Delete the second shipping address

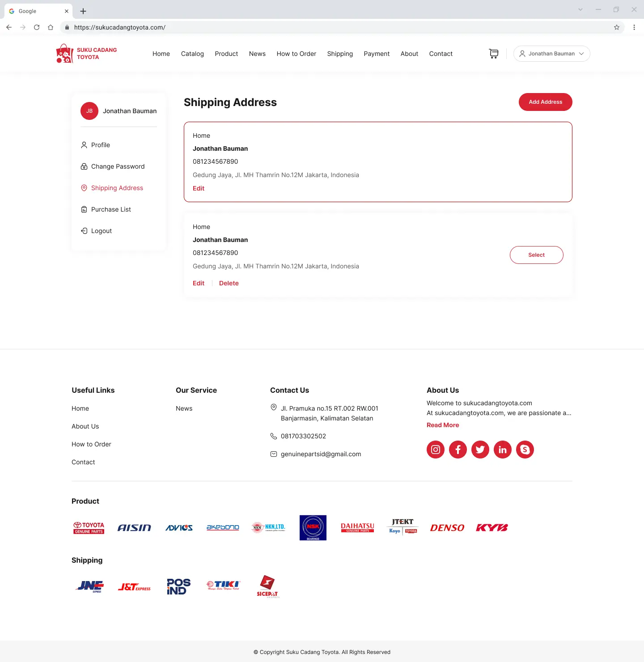[229, 283]
